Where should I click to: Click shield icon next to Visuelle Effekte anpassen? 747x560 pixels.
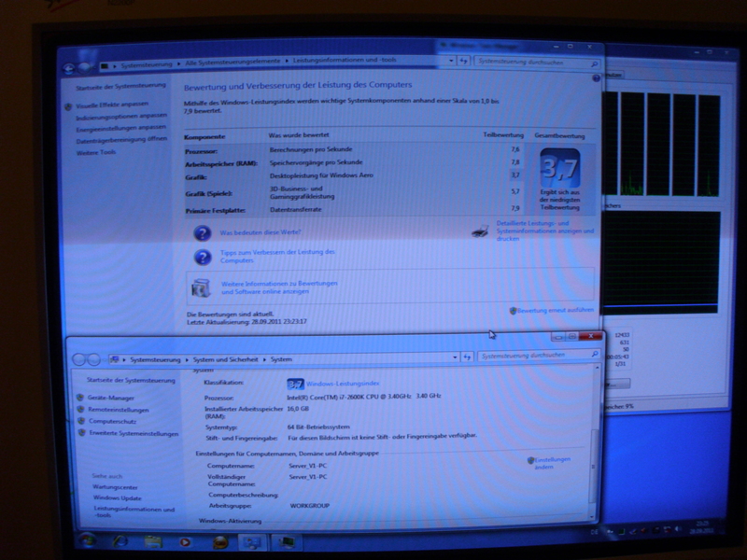[68, 106]
